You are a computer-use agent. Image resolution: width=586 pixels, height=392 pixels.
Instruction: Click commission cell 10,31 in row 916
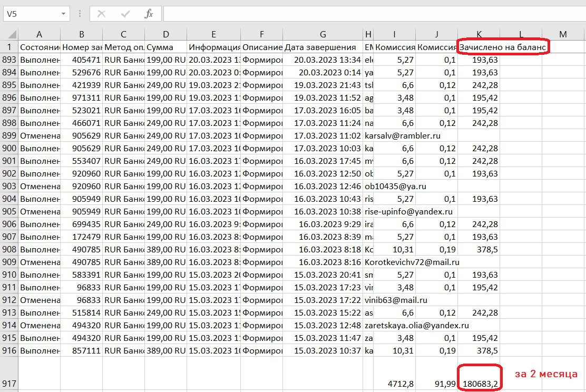click(x=394, y=350)
